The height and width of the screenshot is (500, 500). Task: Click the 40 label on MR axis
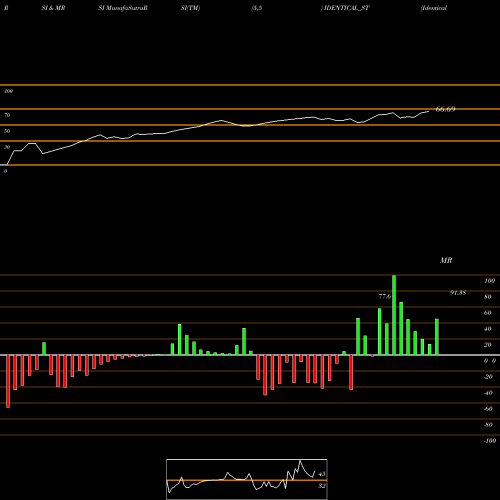click(488, 329)
